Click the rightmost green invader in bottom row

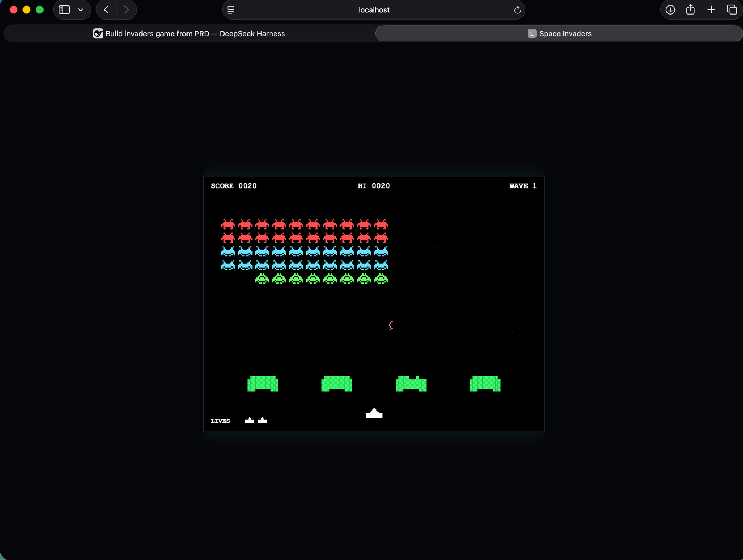381,279
